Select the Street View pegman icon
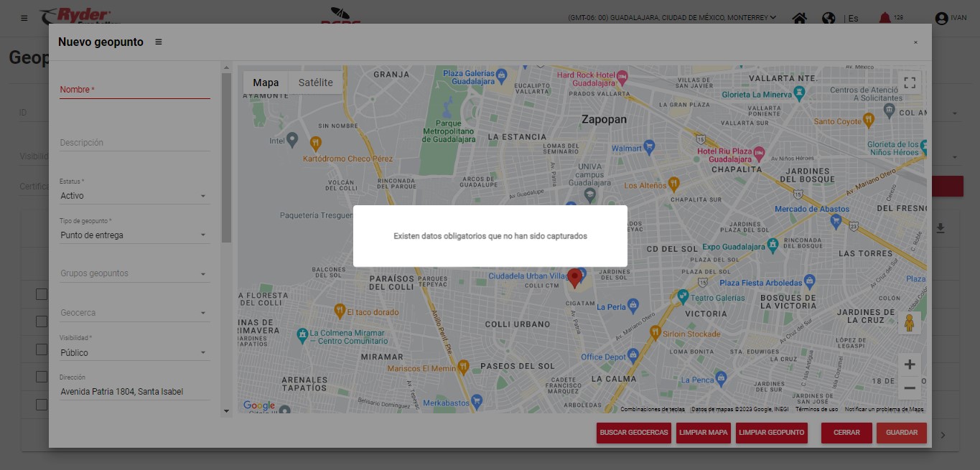Screen dimensions: 980x470 (910, 324)
